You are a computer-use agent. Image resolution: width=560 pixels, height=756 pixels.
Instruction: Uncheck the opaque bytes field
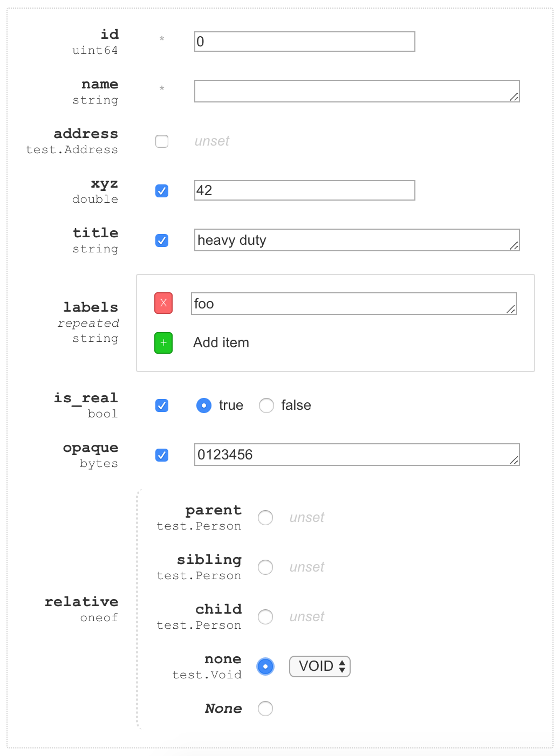click(161, 455)
